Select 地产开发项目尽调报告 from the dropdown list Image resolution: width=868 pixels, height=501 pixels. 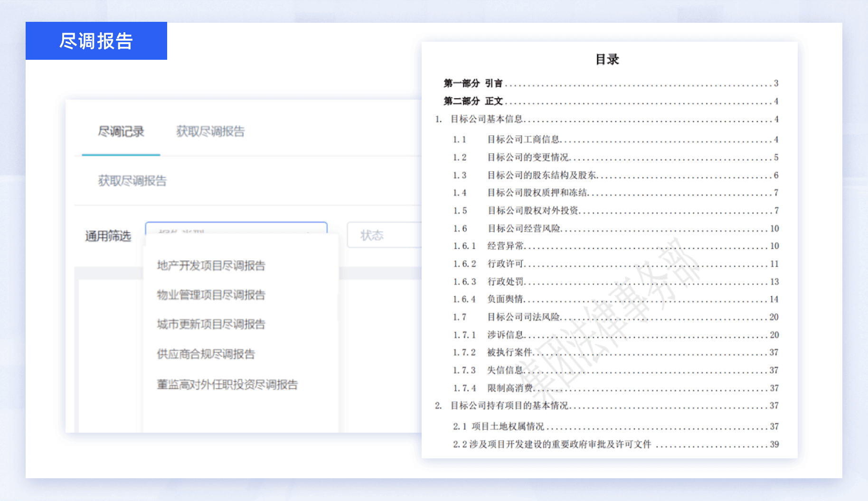(211, 265)
